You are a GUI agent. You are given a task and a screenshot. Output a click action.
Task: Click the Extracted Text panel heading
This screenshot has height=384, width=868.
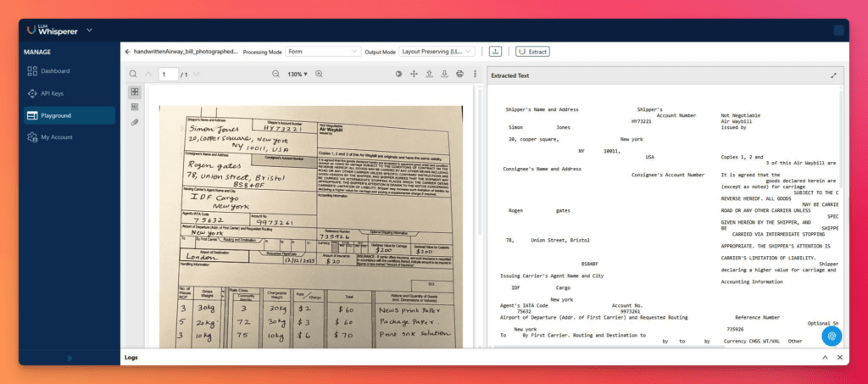click(509, 75)
